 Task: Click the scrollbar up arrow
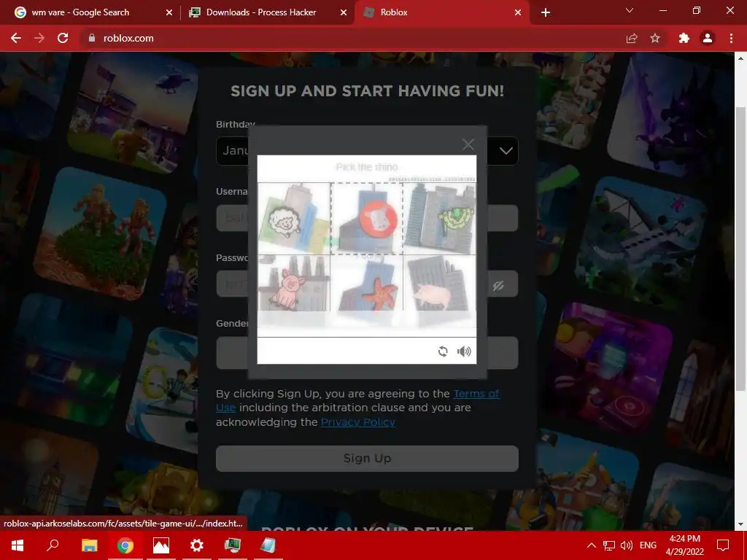click(740, 58)
